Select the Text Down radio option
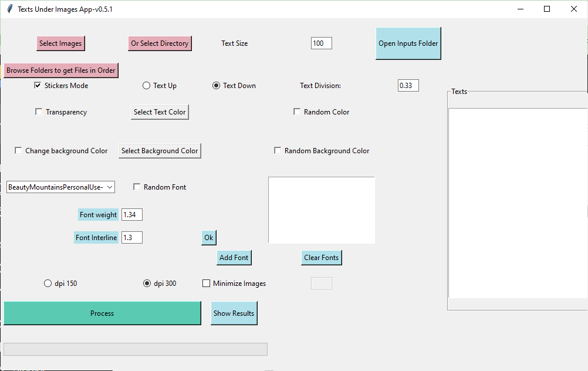Screen dimensions: 588x371 [x=216, y=86]
